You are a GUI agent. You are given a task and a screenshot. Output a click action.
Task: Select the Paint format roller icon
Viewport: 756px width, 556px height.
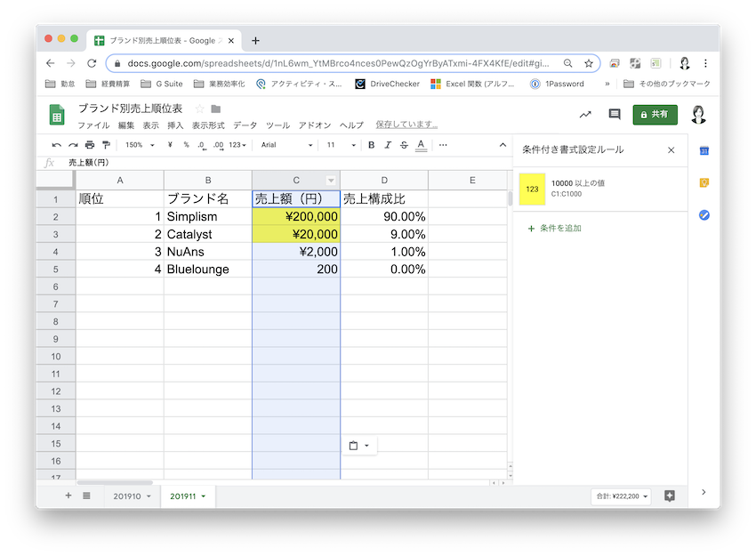[106, 145]
